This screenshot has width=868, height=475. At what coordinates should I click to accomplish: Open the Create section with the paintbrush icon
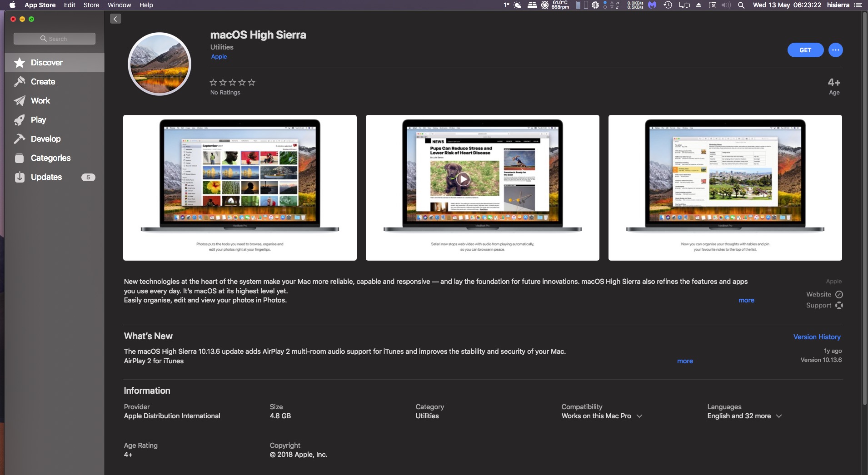click(x=55, y=82)
